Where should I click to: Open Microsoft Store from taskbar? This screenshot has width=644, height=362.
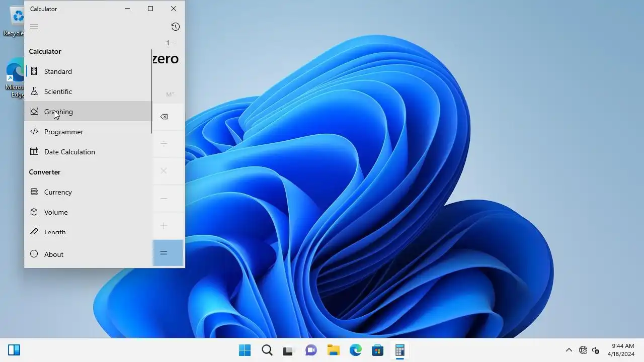[x=377, y=350]
